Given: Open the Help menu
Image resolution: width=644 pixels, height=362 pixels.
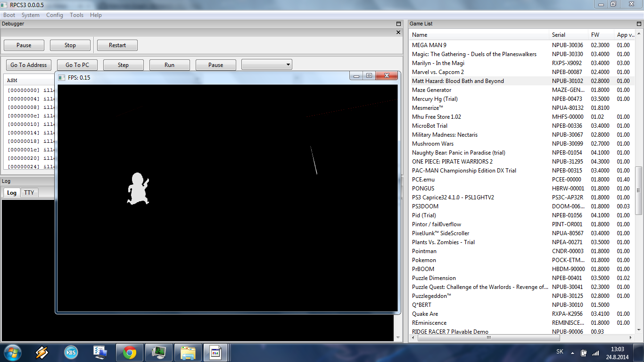Looking at the screenshot, I should click(x=96, y=15).
